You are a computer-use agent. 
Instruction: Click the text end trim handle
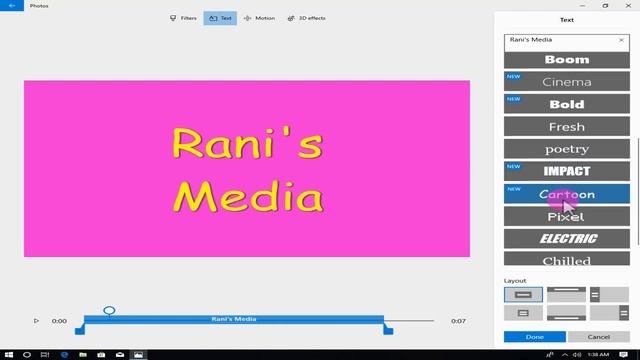(388, 330)
